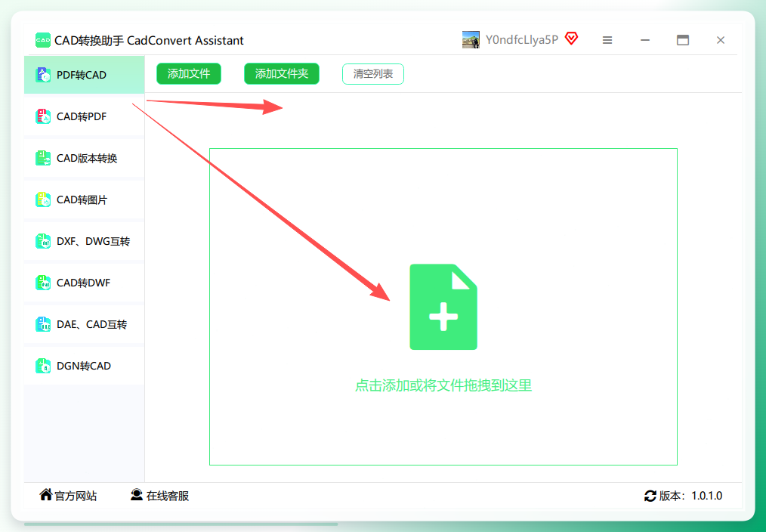Click the CAD转PDF sidebar icon

pos(43,116)
